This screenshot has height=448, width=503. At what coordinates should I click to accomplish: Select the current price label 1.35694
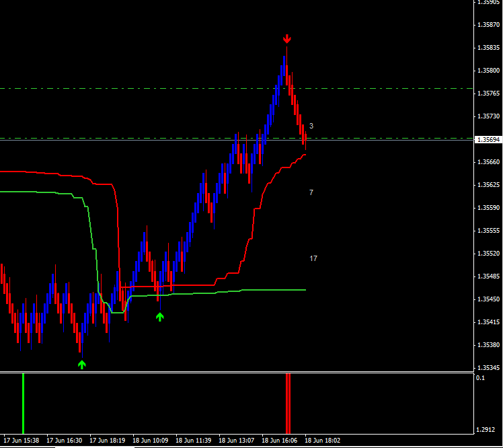488,140
